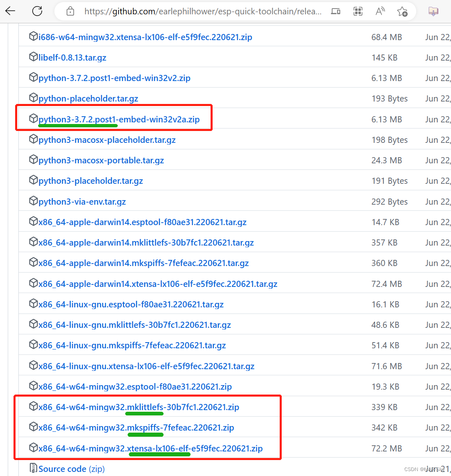Open python3-placeholder.tar.gz link
451x476 pixels.
coord(91,181)
